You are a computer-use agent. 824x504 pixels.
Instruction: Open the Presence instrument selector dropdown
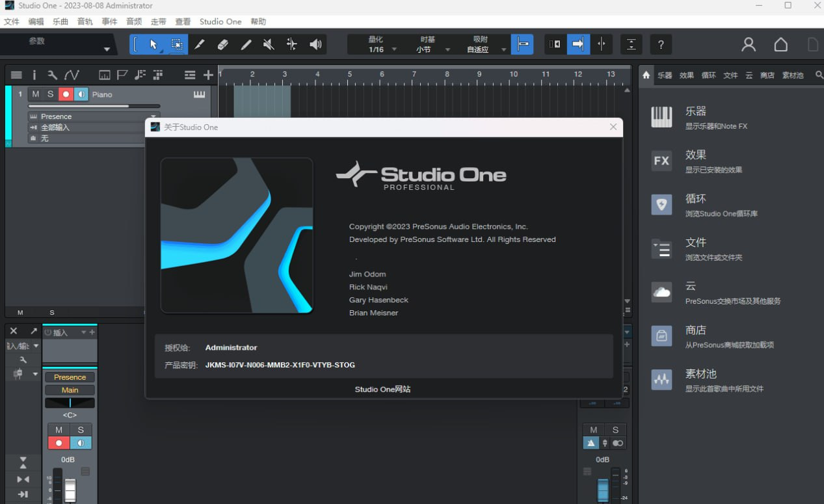tap(153, 116)
